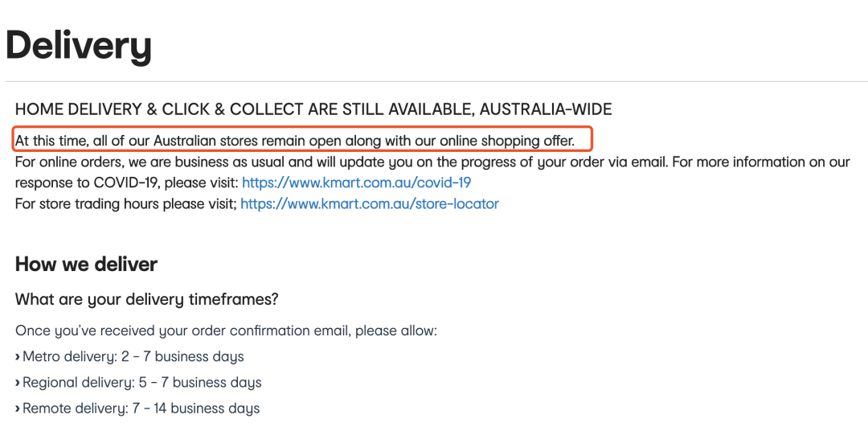Click the 'For store trading hours please visit' text
The height and width of the screenshot is (423, 868).
pyautogui.click(x=125, y=203)
